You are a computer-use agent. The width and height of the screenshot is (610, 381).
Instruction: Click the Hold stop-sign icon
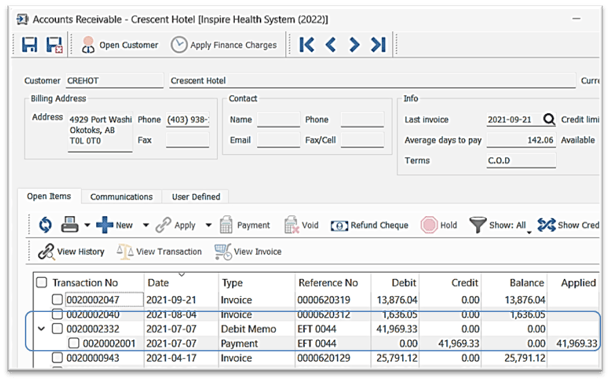[x=429, y=225]
